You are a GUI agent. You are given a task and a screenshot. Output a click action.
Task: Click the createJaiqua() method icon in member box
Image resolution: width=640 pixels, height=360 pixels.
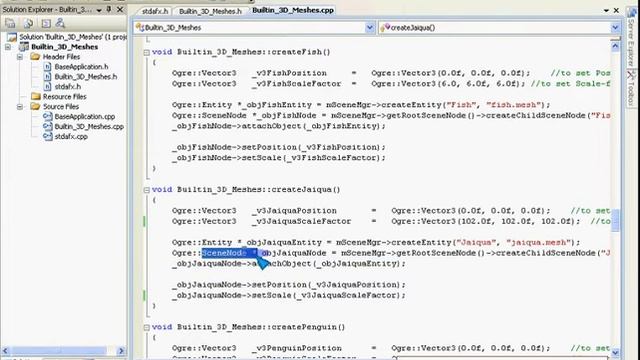[x=385, y=27]
